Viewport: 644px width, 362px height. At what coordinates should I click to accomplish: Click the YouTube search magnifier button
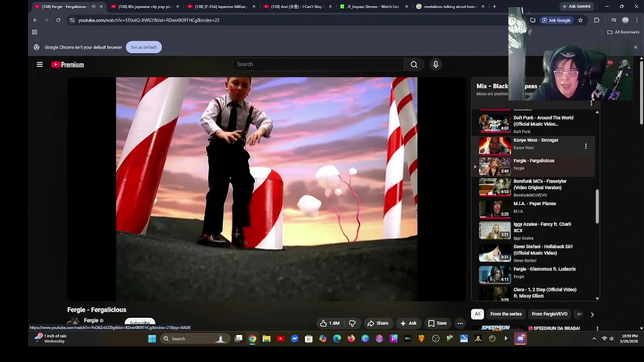[414, 64]
